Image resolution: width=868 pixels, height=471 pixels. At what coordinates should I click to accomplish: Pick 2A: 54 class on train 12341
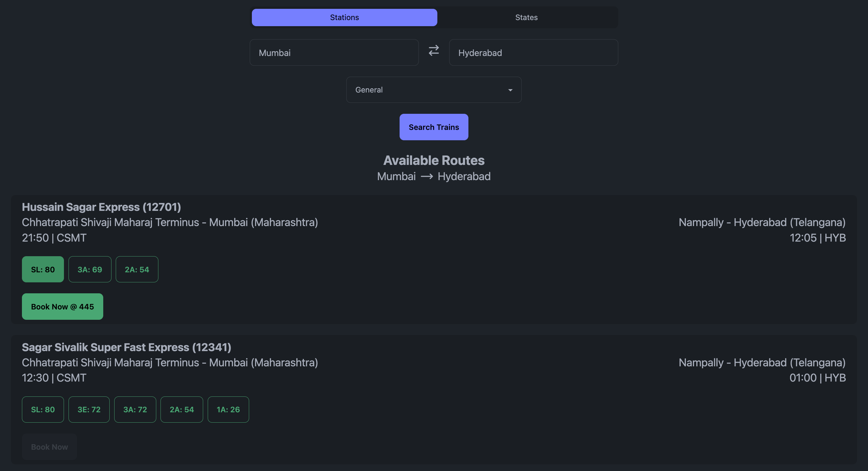tap(182, 410)
